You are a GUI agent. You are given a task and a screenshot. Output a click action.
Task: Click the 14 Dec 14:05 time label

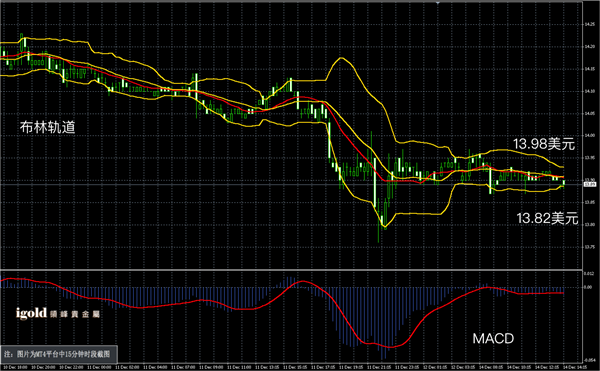click(x=574, y=368)
